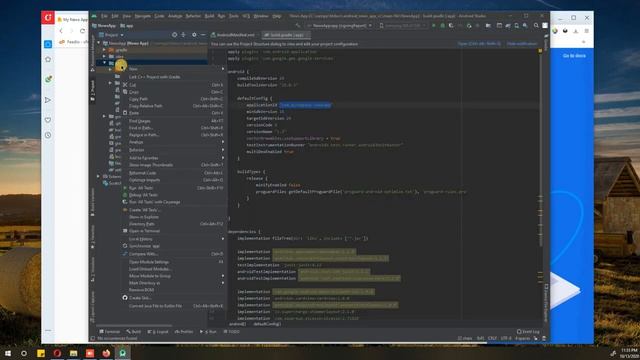
Task: Click the Android Studio icon in the taskbar
Action: click(x=122, y=353)
